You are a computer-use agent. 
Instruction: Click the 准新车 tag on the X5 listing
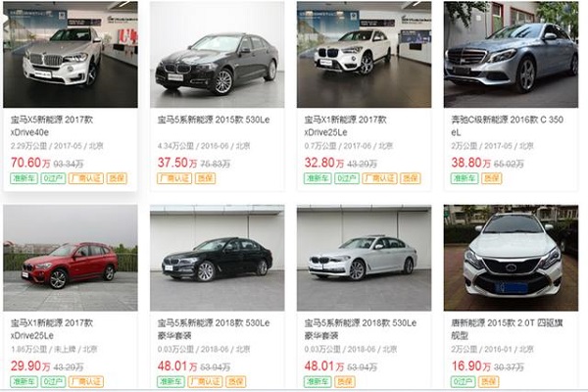[24, 178]
